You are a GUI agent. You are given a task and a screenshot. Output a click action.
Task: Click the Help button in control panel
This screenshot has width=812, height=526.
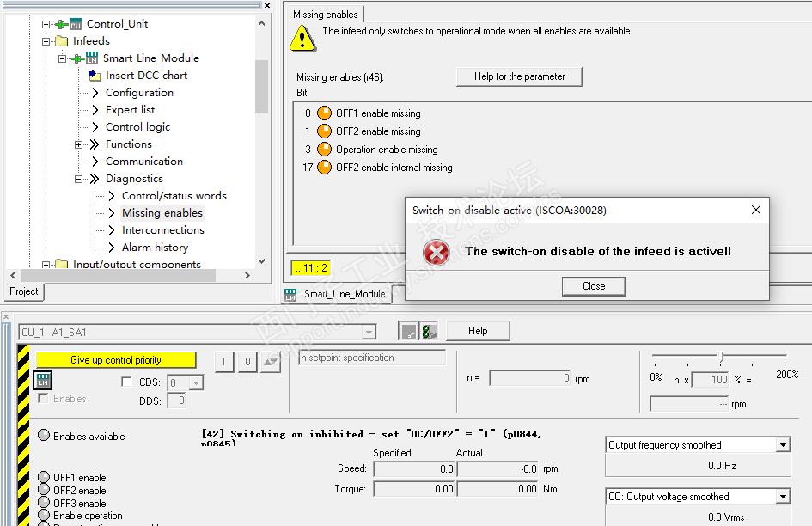coord(478,331)
